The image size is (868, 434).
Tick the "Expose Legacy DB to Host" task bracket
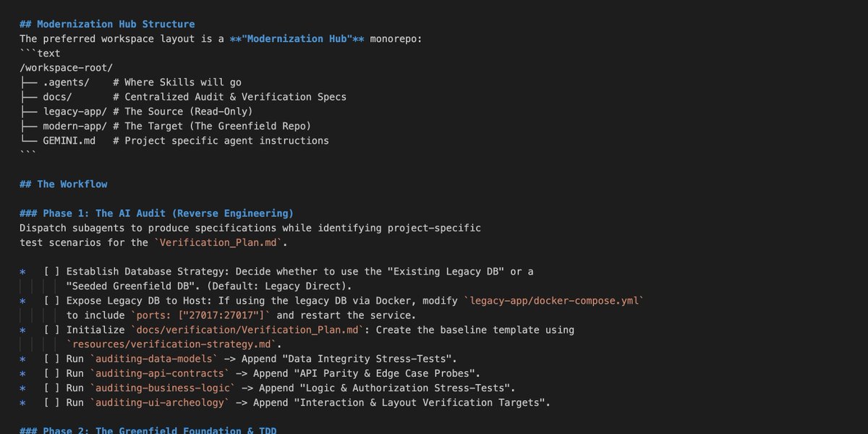coord(51,300)
